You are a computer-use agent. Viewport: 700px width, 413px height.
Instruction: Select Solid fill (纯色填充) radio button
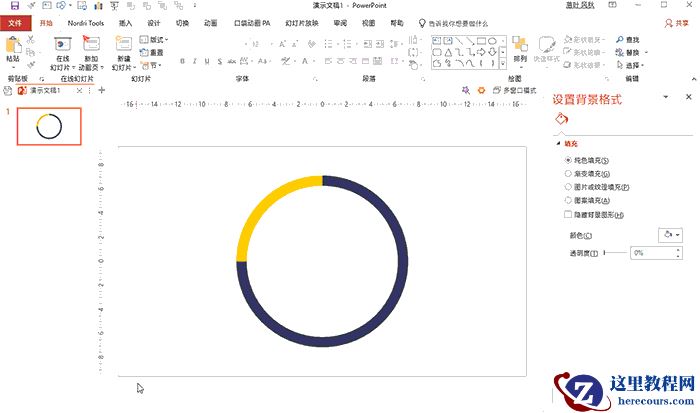point(568,160)
